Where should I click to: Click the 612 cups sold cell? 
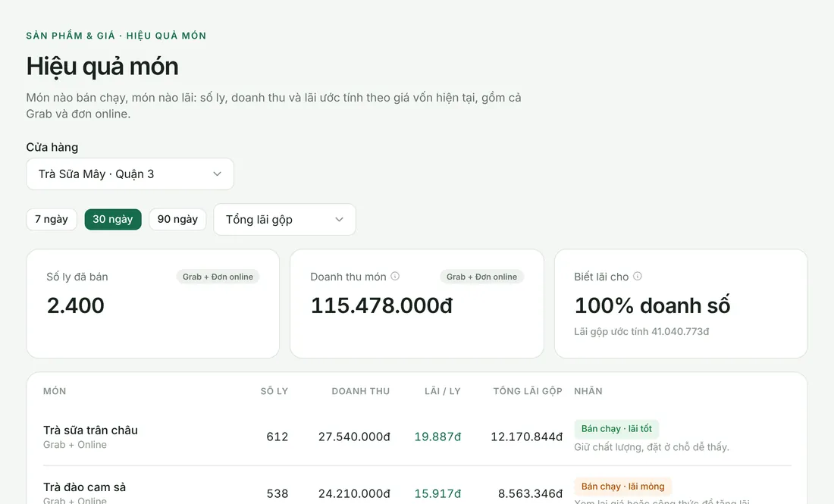click(277, 437)
